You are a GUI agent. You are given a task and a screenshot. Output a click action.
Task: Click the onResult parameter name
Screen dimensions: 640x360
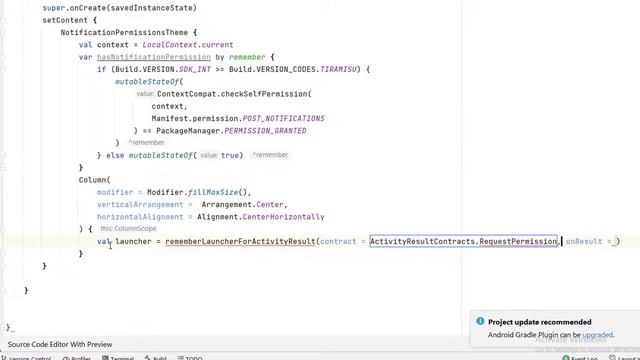(584, 241)
